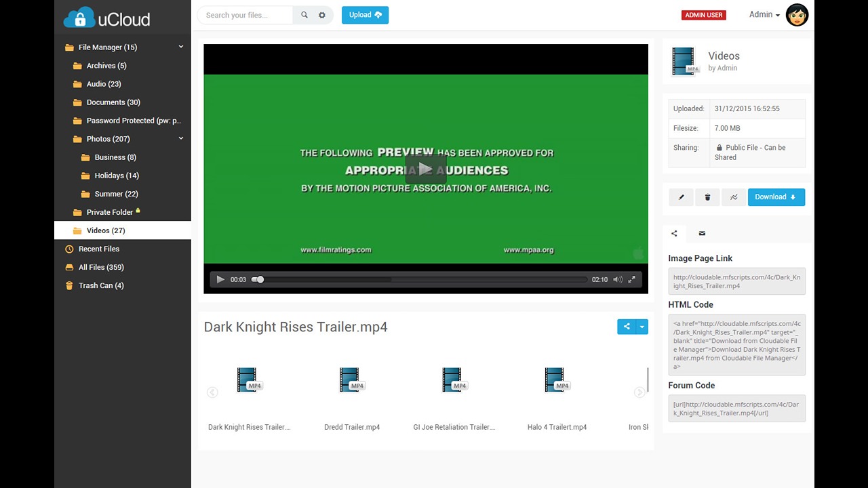Screen dimensions: 868x488
Task: Click the File Manager folder icon
Action: coord(69,47)
